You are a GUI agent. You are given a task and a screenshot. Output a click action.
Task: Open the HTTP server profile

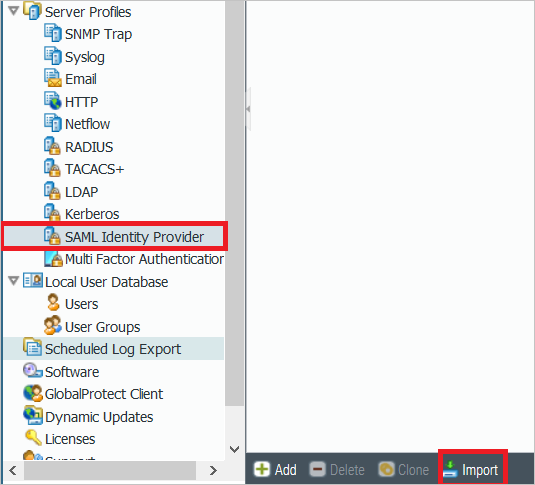81,102
